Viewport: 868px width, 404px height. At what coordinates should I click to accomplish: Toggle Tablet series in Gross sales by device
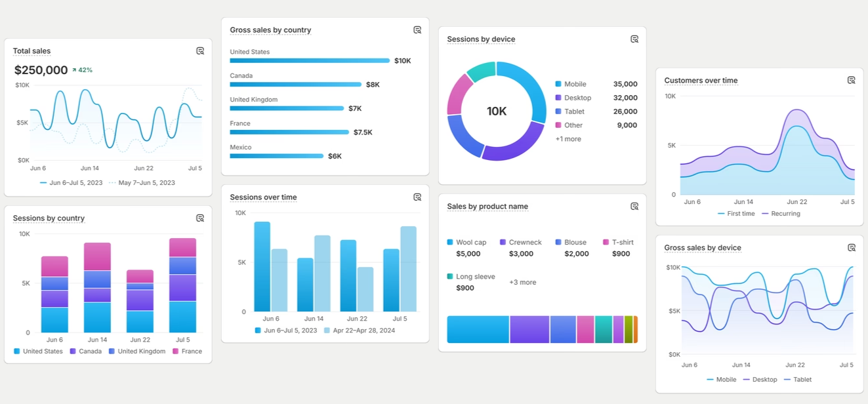tap(798, 380)
